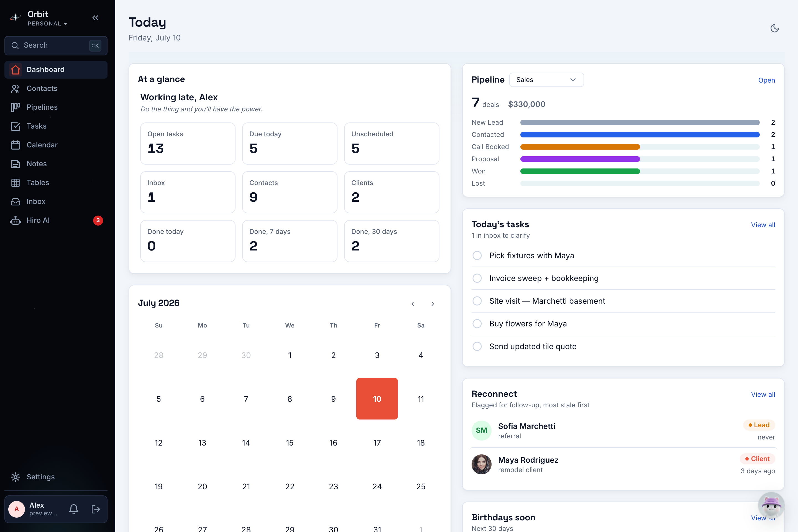
Task: Select July 15 in the calendar
Action: (x=289, y=443)
